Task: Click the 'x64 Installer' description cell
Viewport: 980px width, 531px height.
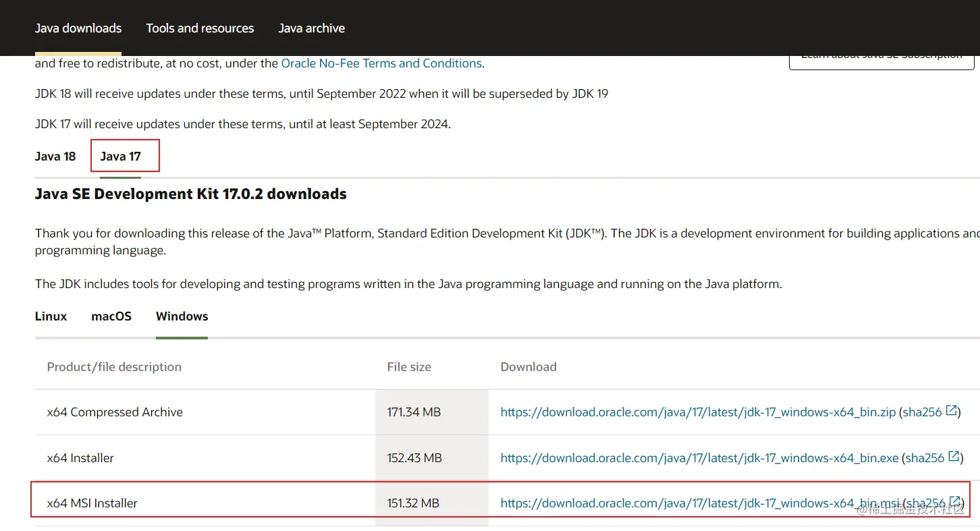Action: coord(205,458)
